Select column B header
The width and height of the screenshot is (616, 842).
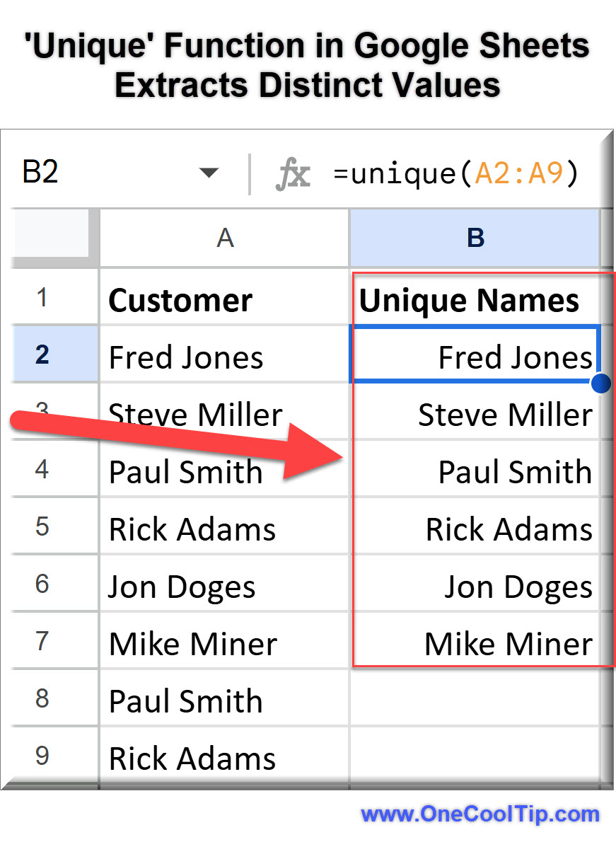pyautogui.click(x=475, y=238)
